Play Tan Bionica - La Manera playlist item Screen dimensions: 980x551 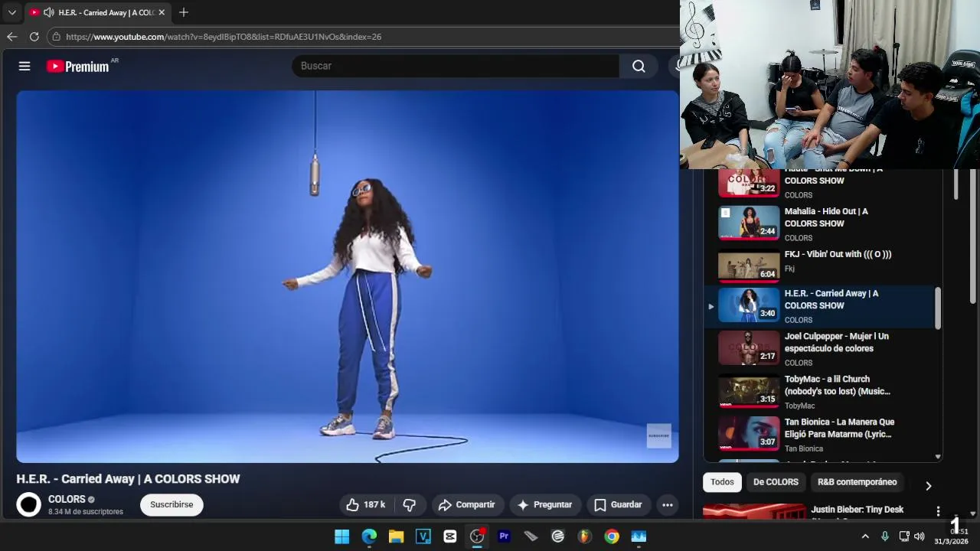point(819,435)
